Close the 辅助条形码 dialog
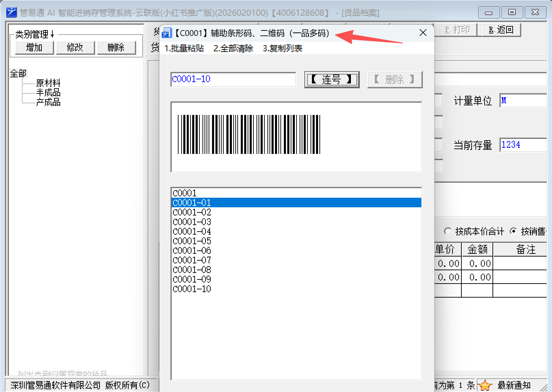The height and width of the screenshot is (392, 552). 423,33
